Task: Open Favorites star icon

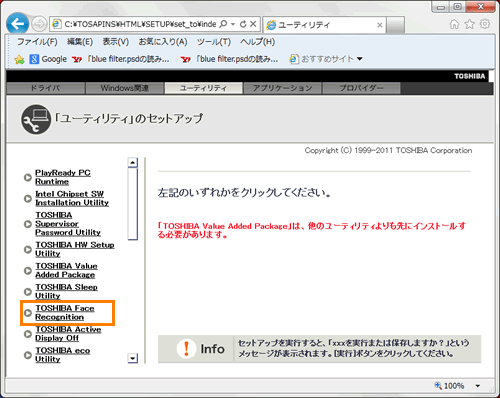Action: (469, 24)
